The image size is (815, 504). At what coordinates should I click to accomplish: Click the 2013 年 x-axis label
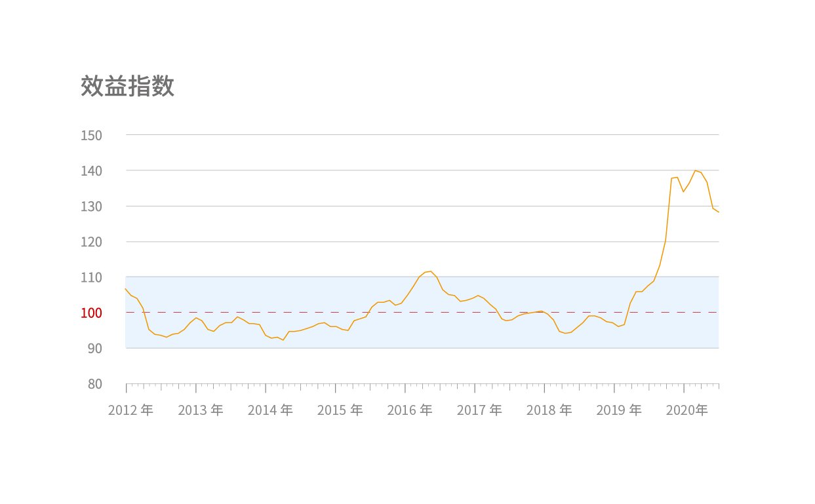(201, 410)
